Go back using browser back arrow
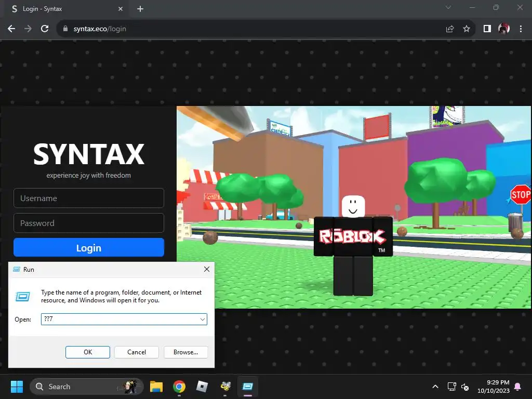The image size is (532, 399). coord(11,29)
